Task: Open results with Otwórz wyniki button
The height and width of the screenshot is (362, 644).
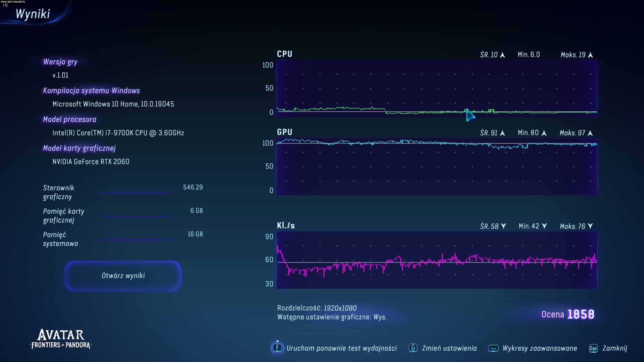Action: tap(123, 276)
